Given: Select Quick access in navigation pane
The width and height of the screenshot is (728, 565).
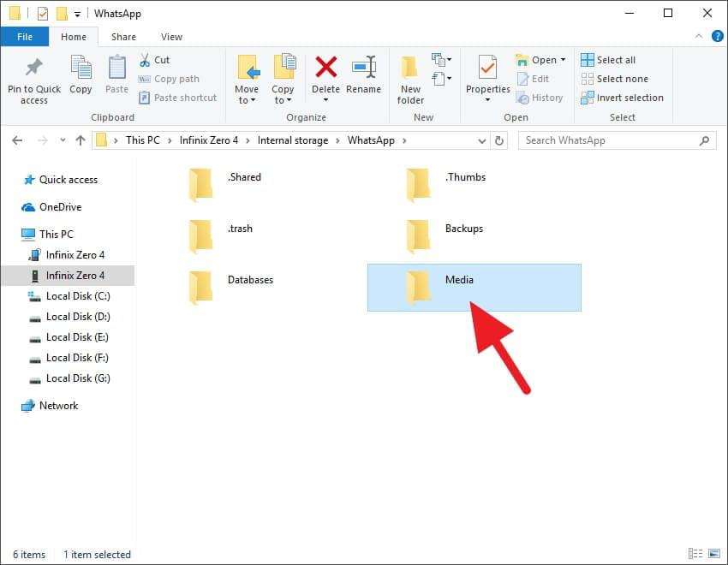Looking at the screenshot, I should tap(61, 180).
